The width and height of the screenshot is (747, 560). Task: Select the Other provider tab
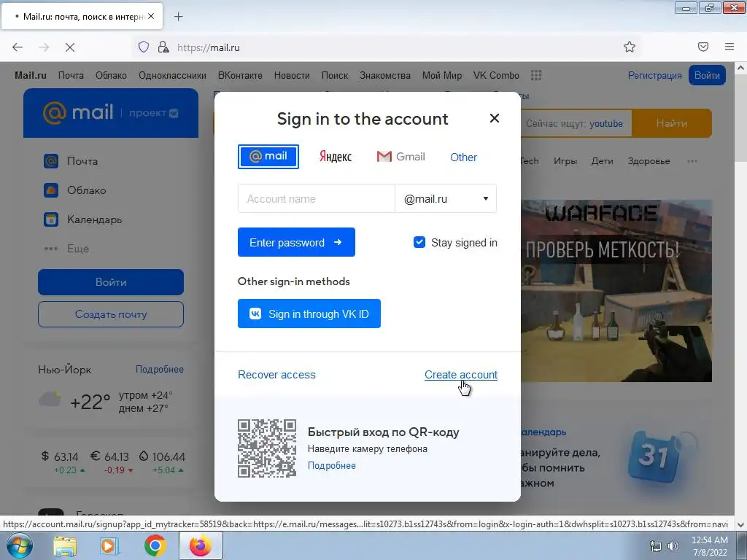tap(463, 157)
